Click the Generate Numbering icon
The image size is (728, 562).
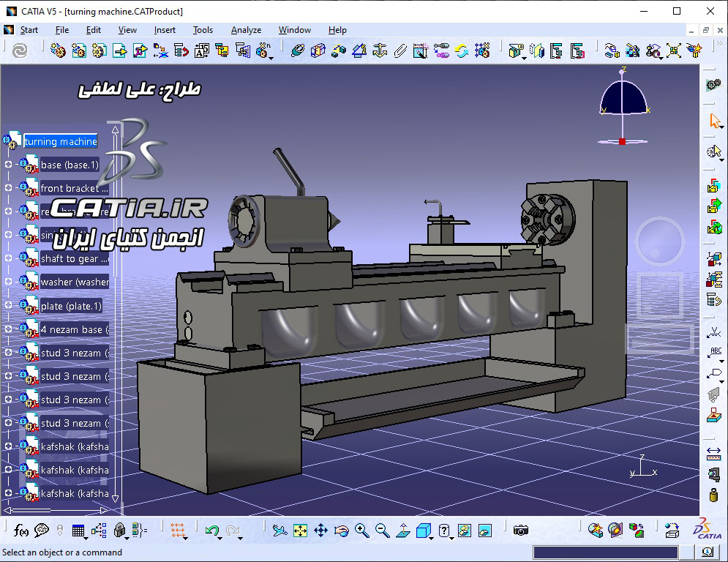(x=201, y=50)
